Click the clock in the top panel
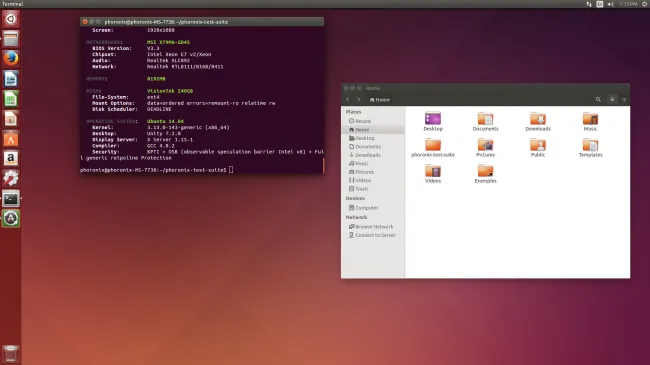 pos(628,4)
